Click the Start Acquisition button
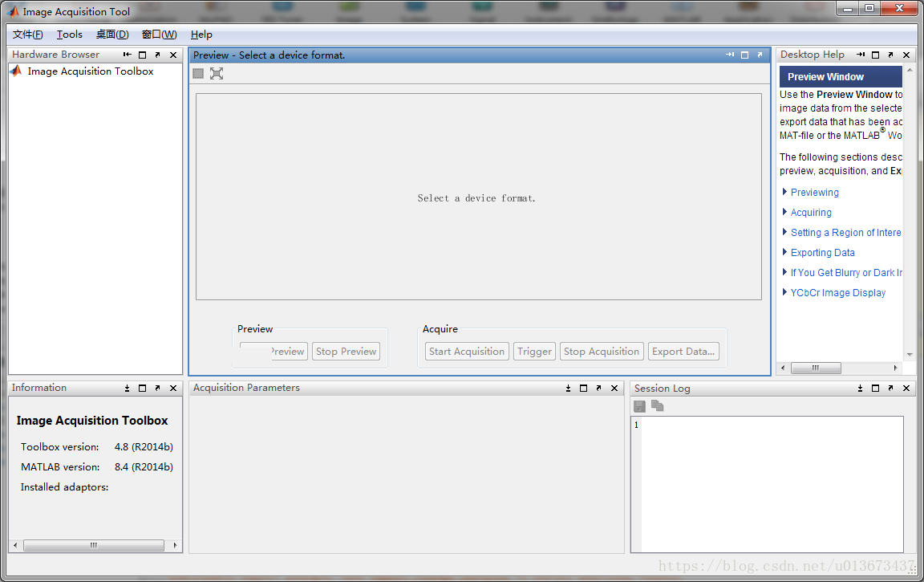This screenshot has height=582, width=924. (x=467, y=352)
